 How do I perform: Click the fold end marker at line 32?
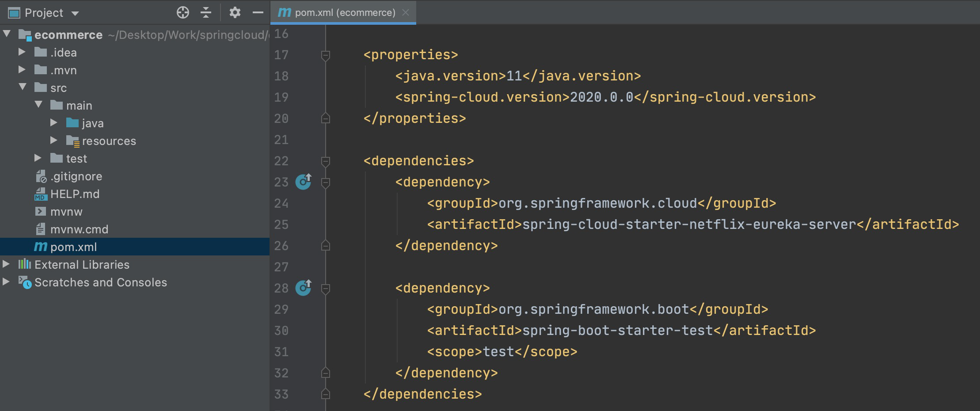point(326,373)
